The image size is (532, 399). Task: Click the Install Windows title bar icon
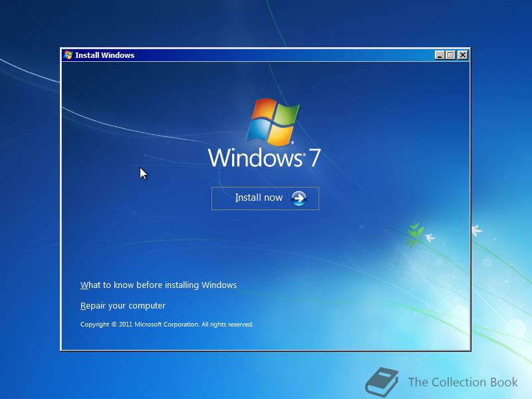(68, 55)
